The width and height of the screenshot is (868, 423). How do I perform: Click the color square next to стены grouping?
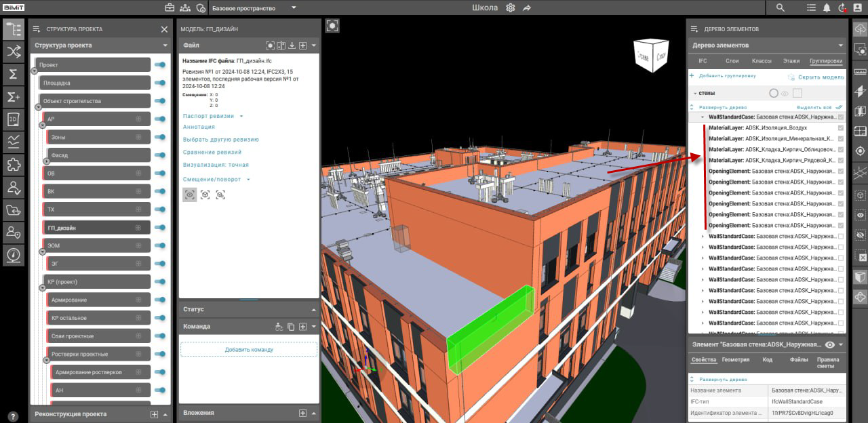tap(797, 94)
